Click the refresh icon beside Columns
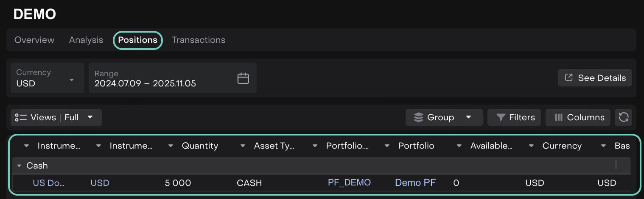The height and width of the screenshot is (199, 644). pyautogui.click(x=623, y=117)
